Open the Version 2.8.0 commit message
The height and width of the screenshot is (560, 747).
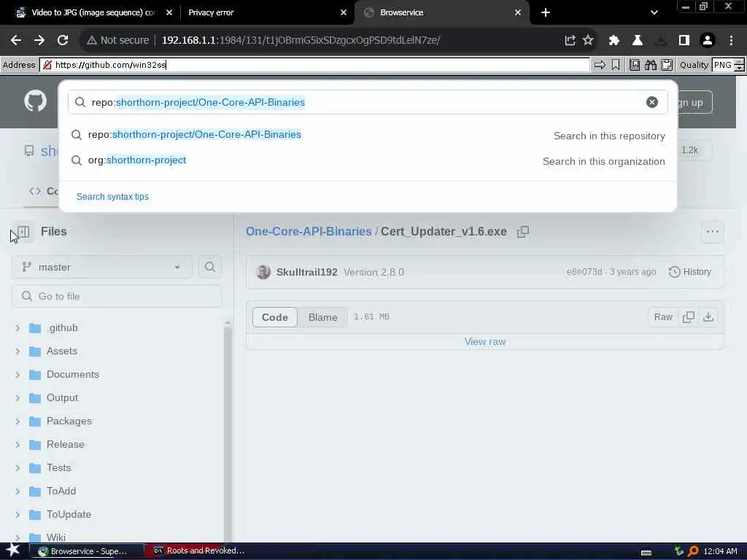374,272
